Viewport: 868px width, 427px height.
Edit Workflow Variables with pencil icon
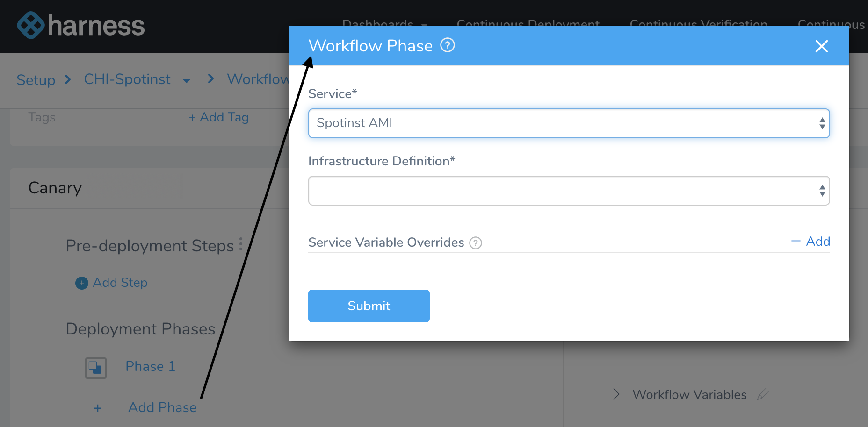762,395
